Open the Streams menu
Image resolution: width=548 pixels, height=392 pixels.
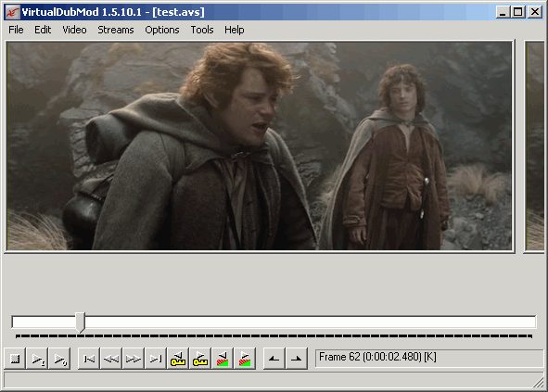pos(116,30)
